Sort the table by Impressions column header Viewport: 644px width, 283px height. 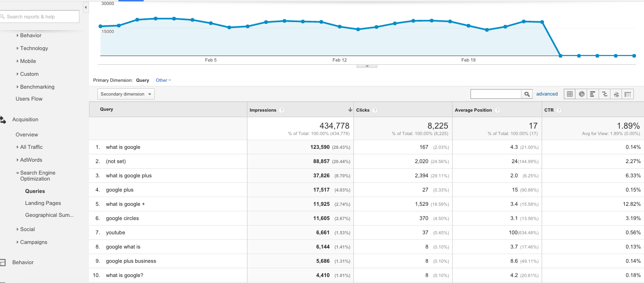click(x=263, y=110)
